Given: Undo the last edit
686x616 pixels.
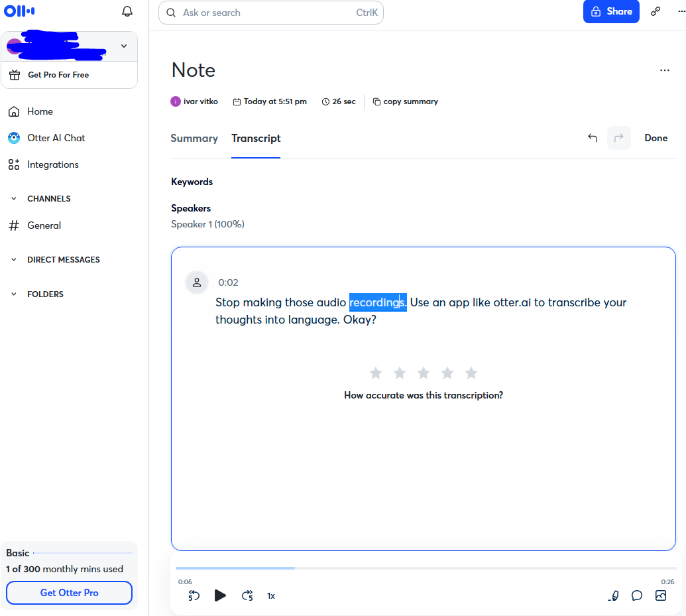Looking at the screenshot, I should click(593, 138).
